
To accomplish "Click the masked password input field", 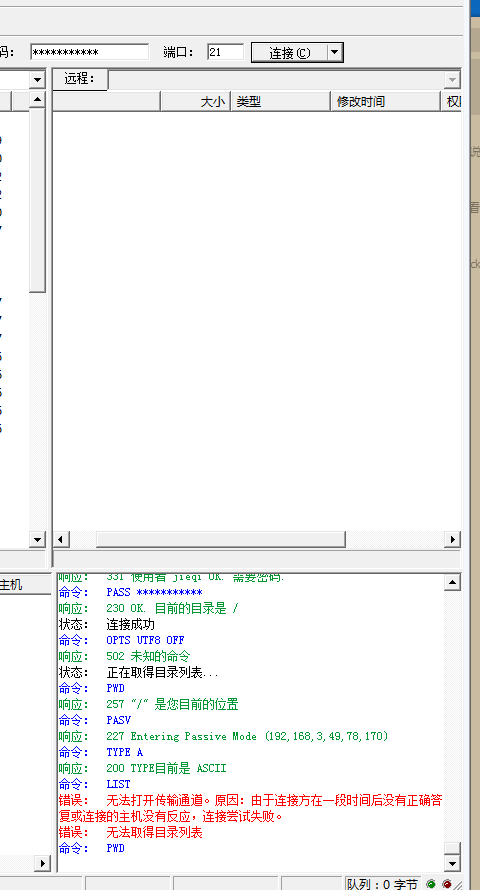I will click(x=90, y=52).
